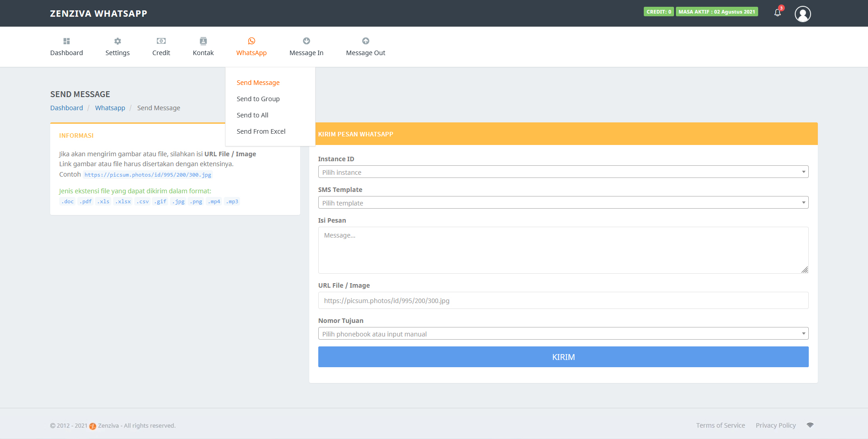Click the Zenziva logo in footer
The height and width of the screenshot is (439, 868).
[93, 426]
